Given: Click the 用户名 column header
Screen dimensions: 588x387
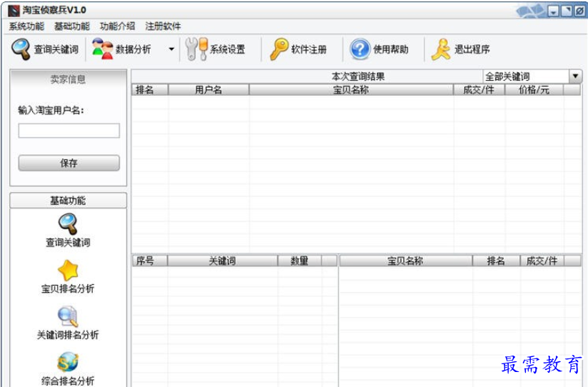Looking at the screenshot, I should point(209,90).
